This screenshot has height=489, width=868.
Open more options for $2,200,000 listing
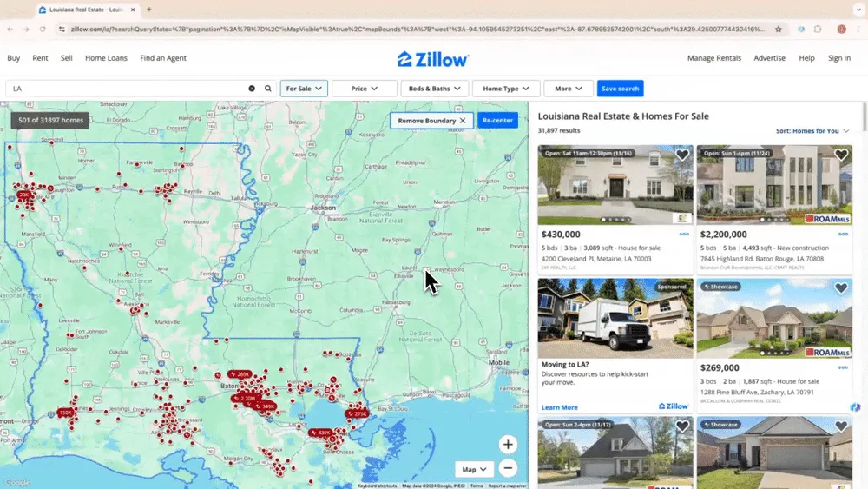(x=843, y=235)
